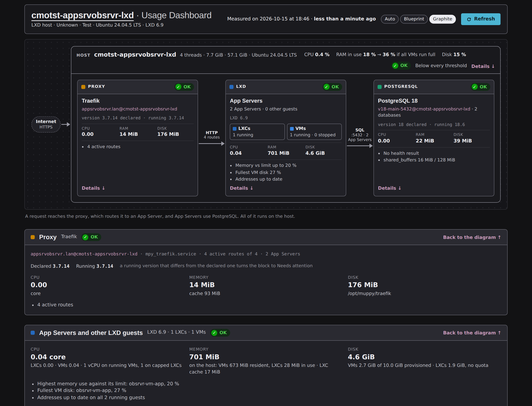
Task: Click the orange square icon beside PROXY
Action: click(83, 87)
